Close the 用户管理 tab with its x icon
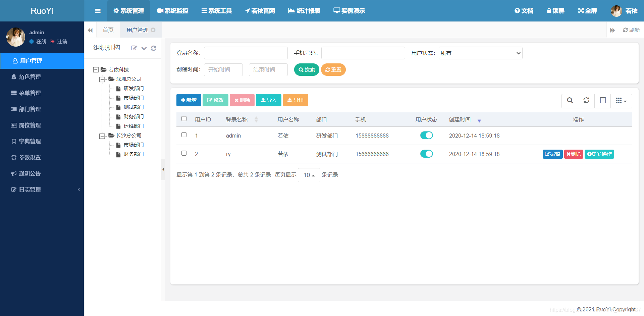This screenshot has height=316, width=644. (x=153, y=30)
